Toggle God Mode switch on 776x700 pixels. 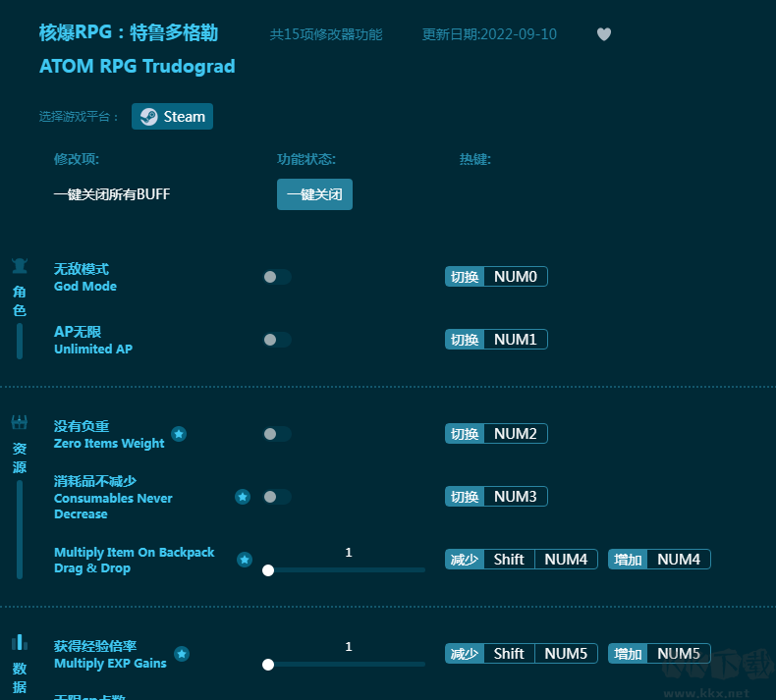click(x=277, y=277)
